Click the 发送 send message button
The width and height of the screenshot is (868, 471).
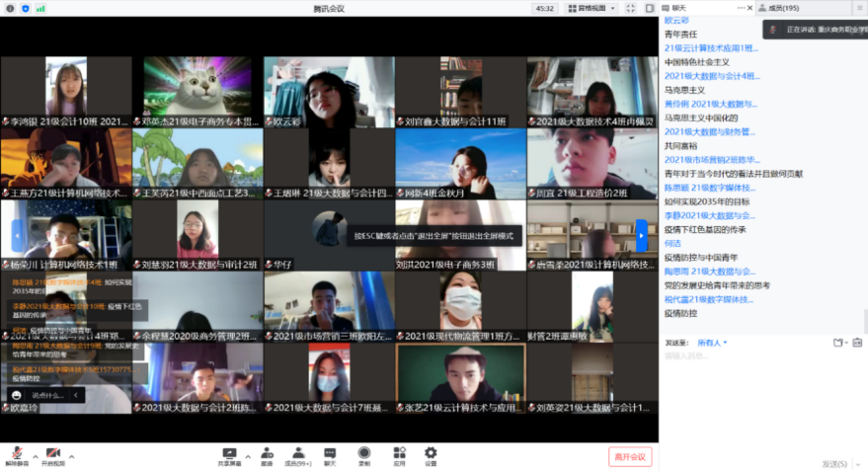coord(833,463)
